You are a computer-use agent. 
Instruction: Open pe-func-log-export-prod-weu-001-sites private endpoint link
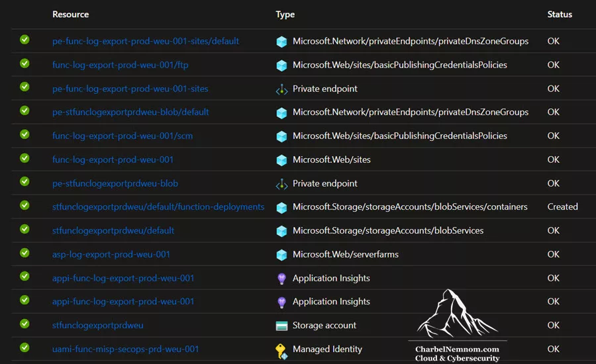130,89
